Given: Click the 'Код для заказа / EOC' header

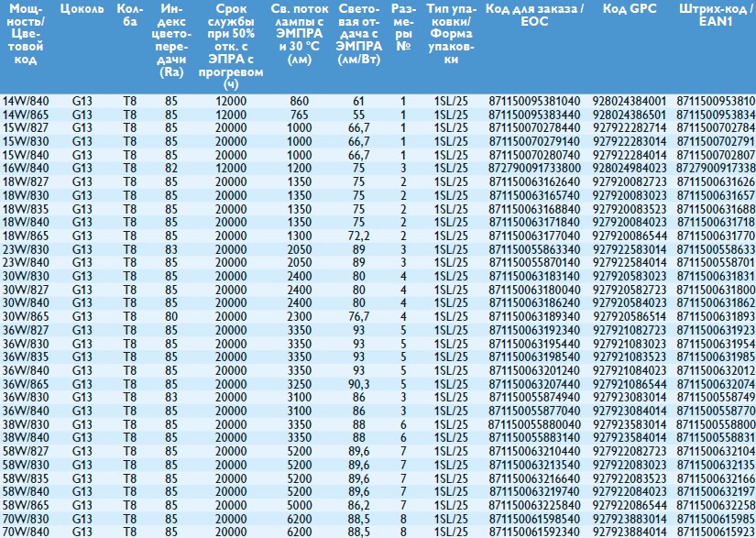Looking at the screenshot, I should 534,15.
